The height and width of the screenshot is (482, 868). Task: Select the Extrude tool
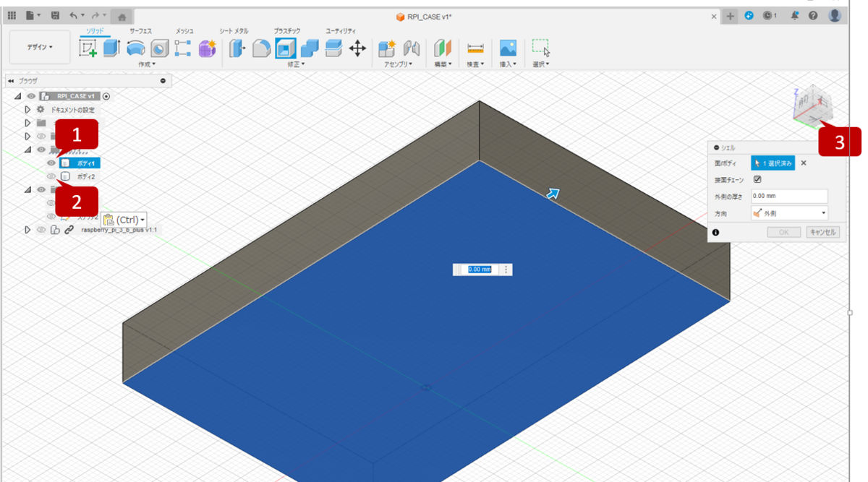(111, 48)
